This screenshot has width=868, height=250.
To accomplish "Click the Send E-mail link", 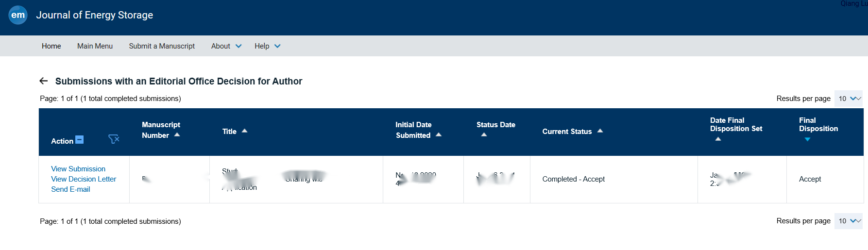I will [x=70, y=189].
